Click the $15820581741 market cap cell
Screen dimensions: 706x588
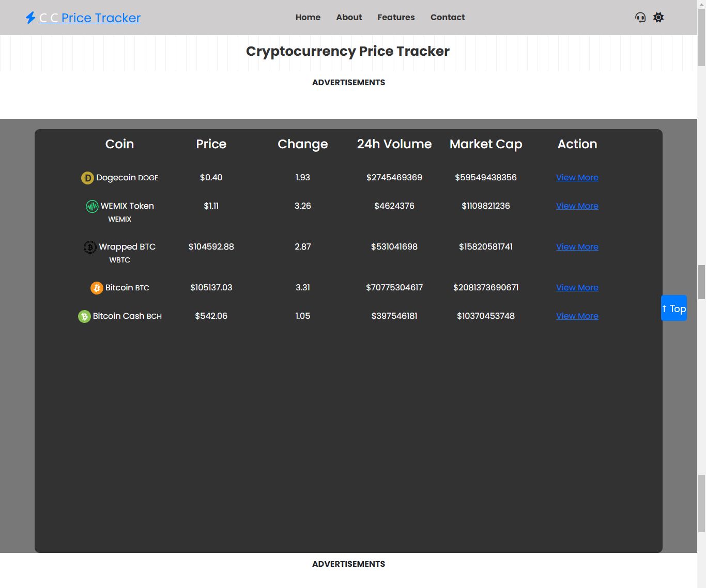(486, 246)
